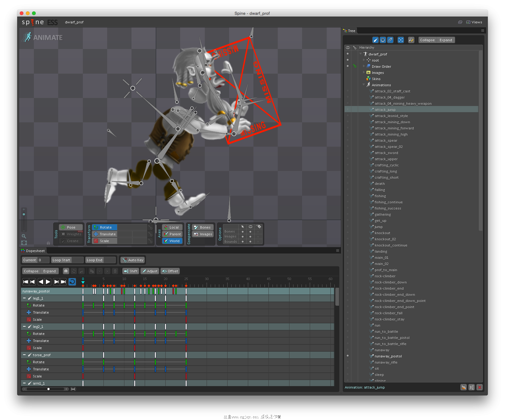Toggle the attachments paperclip filter in Tree
The width and height of the screenshot is (505, 420).
(x=390, y=40)
